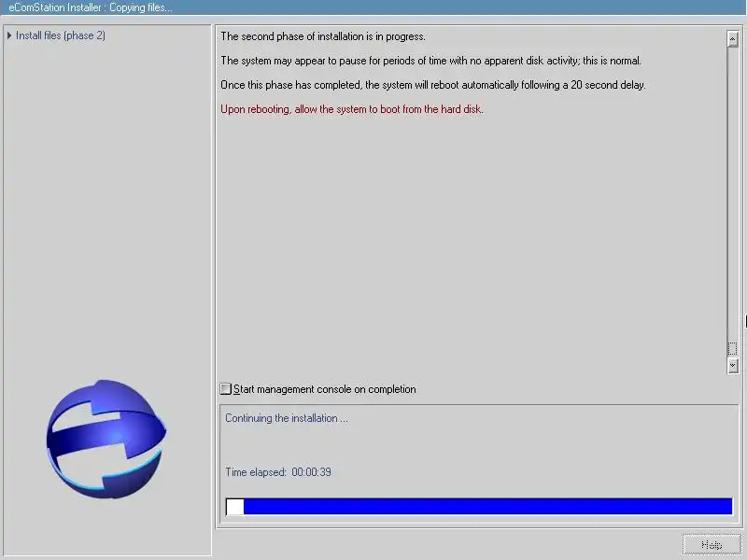
Task: Click the Time elapsed 00:00:39 value
Action: click(311, 472)
